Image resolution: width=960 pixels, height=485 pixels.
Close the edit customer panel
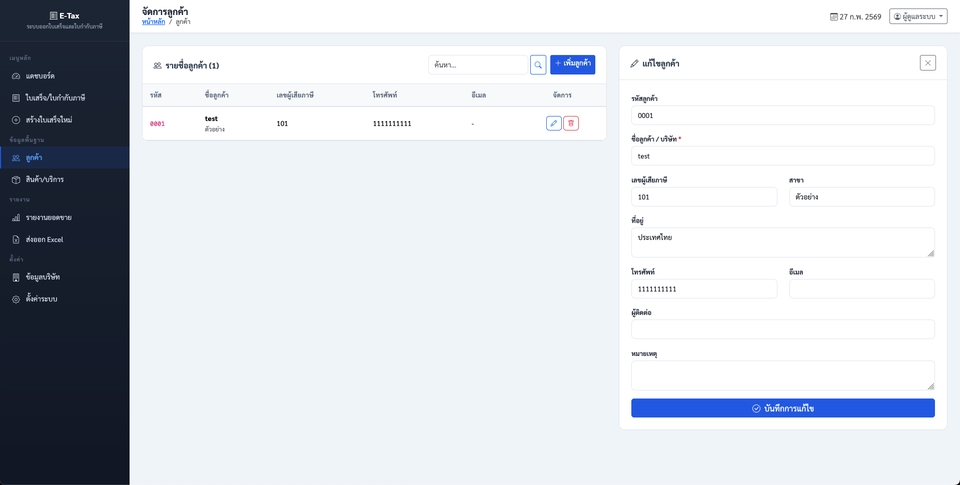[928, 63]
